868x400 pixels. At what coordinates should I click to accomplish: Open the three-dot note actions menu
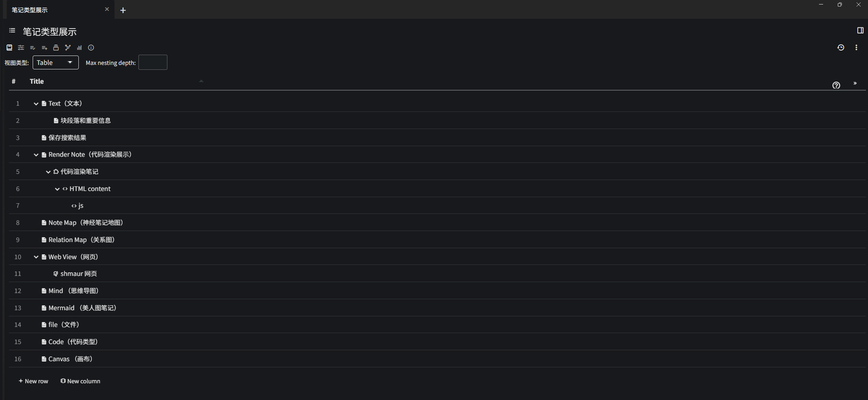pos(856,48)
